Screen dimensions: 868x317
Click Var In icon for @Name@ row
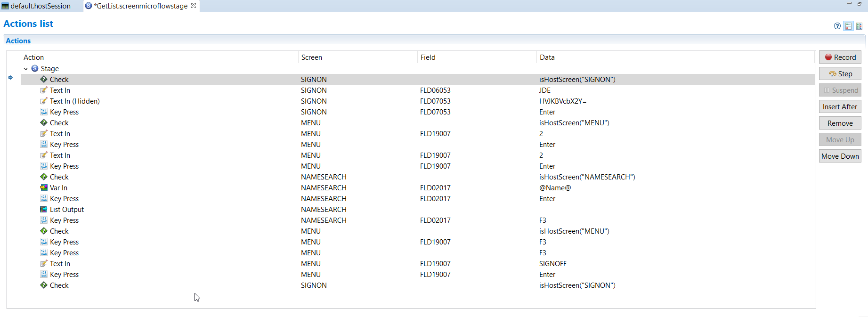pyautogui.click(x=44, y=187)
